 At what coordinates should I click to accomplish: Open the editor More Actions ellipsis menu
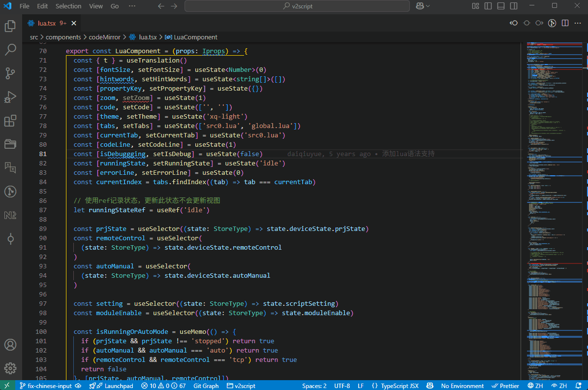[x=578, y=23]
